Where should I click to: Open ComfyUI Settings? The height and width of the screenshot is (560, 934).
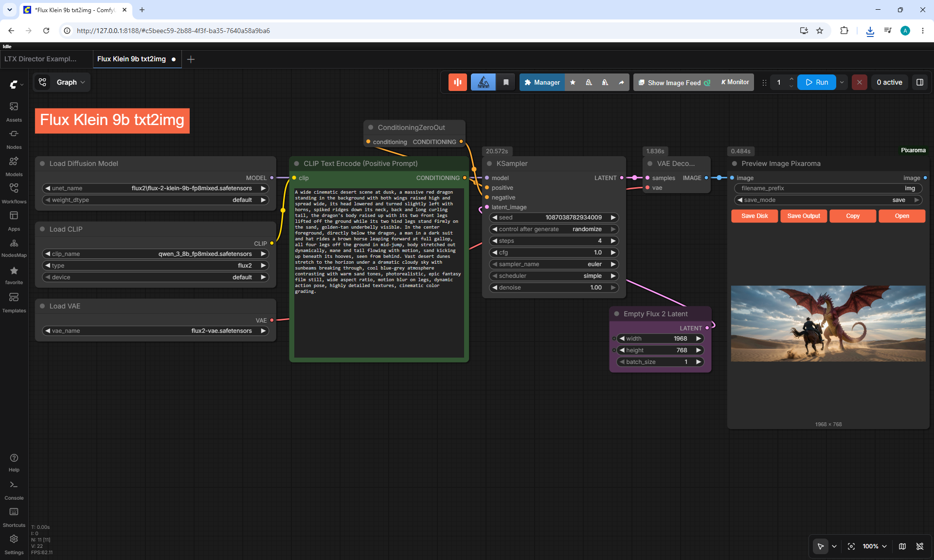14,545
